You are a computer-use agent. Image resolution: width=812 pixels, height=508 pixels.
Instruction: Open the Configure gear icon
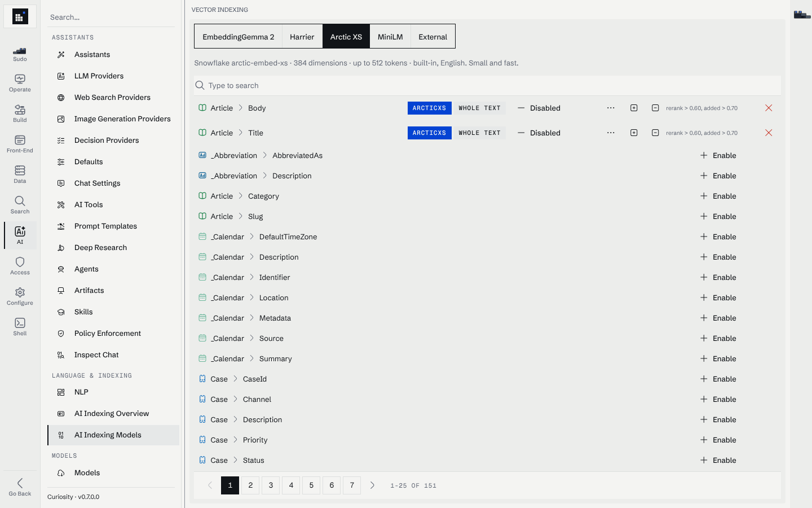tap(20, 296)
